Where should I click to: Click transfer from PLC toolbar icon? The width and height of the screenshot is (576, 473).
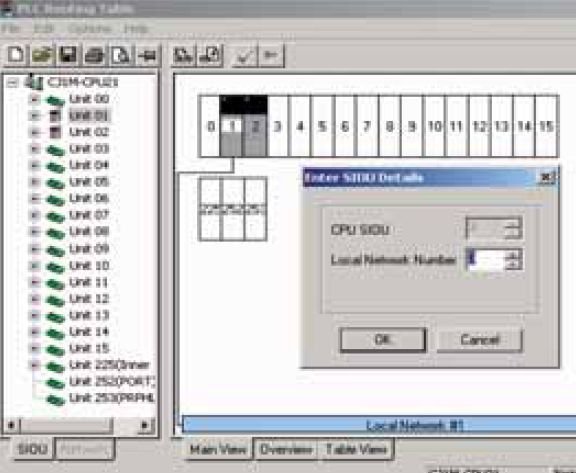click(x=210, y=55)
